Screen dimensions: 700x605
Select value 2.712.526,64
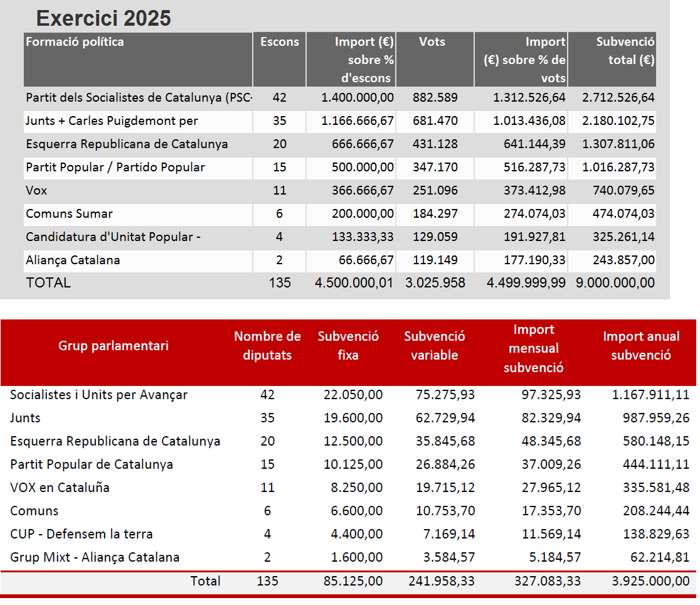coord(618,98)
